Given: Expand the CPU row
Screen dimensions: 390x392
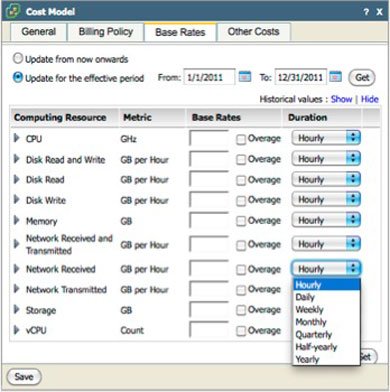Looking at the screenshot, I should tap(16, 138).
